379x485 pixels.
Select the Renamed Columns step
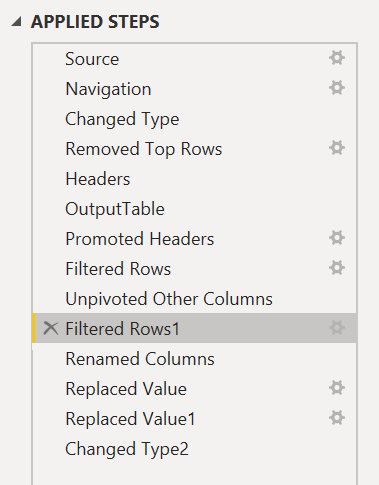point(194,359)
